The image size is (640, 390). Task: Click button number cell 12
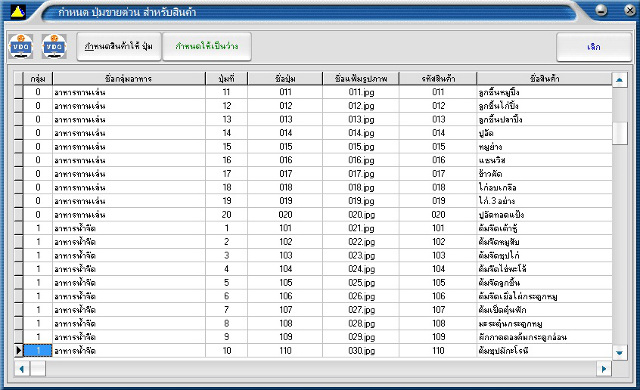[x=227, y=106]
